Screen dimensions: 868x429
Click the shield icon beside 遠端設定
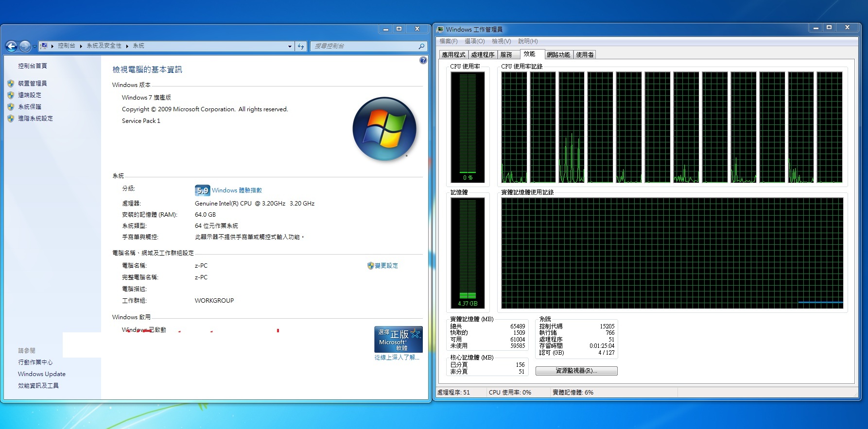11,95
